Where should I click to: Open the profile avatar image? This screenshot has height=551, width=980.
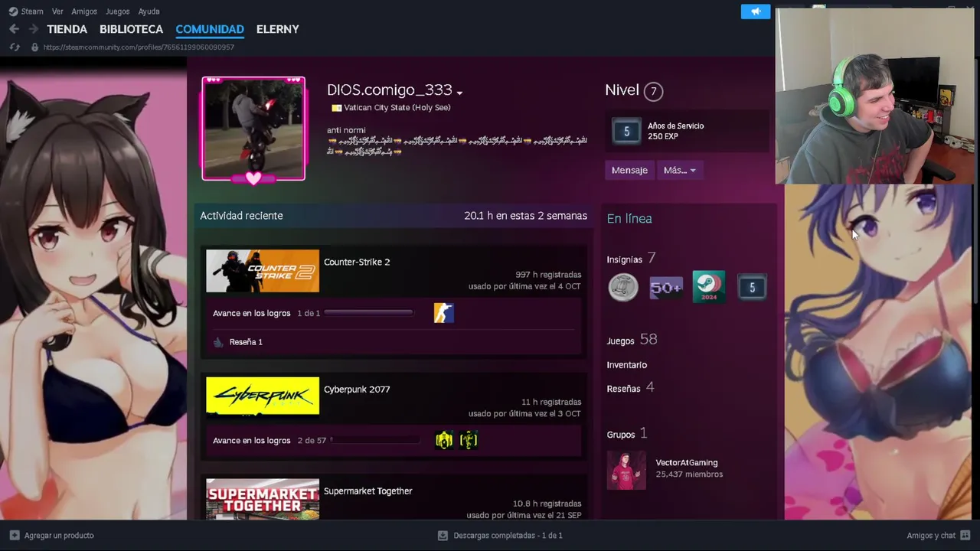253,129
